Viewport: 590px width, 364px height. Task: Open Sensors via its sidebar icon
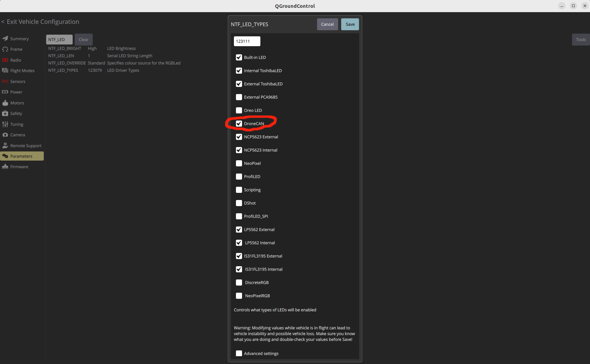pos(5,81)
